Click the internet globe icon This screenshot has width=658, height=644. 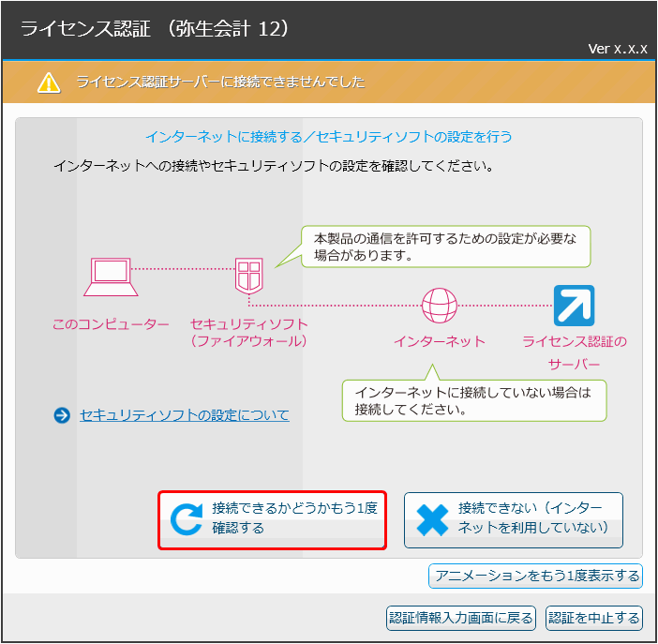pos(439,306)
